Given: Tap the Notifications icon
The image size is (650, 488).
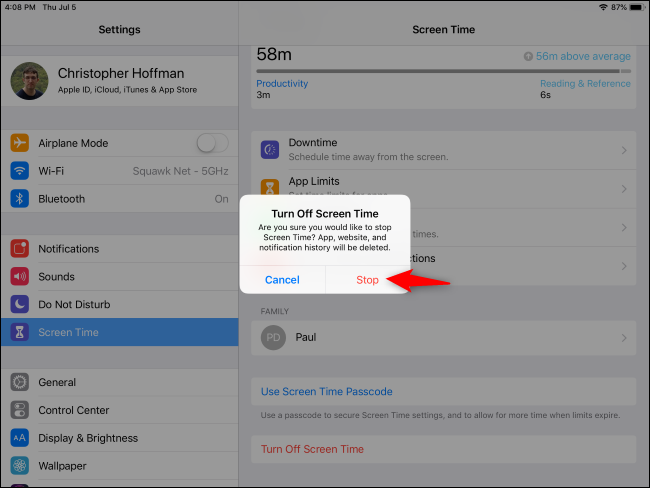Looking at the screenshot, I should pos(19,248).
